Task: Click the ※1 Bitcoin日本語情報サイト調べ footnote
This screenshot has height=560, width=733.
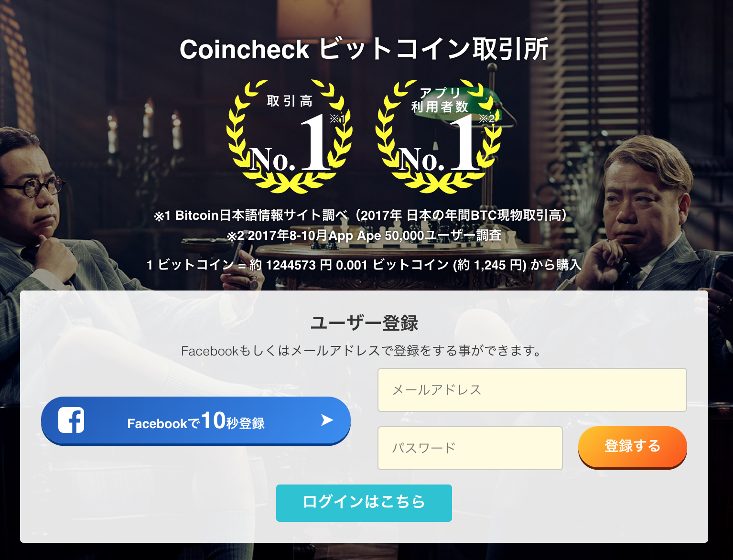Action: coord(361,215)
